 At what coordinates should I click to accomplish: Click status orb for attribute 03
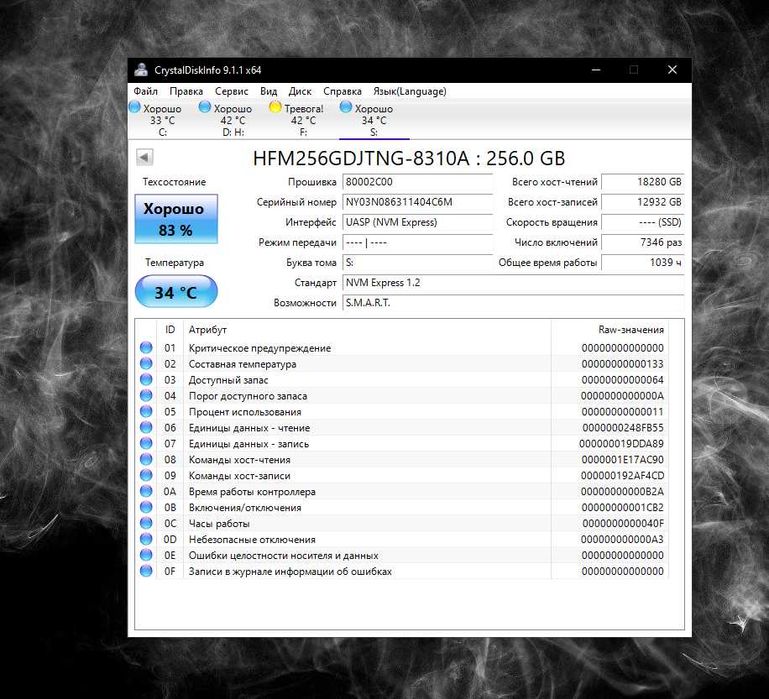click(x=146, y=380)
